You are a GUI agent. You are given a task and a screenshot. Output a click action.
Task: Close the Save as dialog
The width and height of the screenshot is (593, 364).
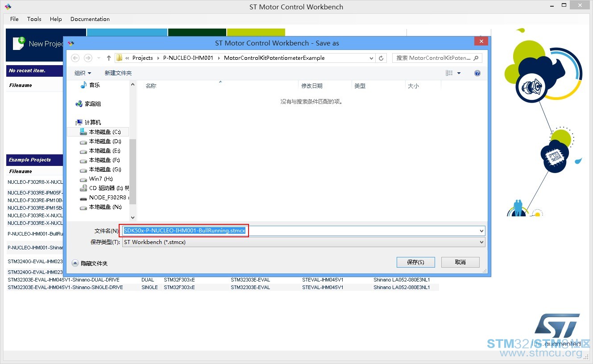pos(481,41)
